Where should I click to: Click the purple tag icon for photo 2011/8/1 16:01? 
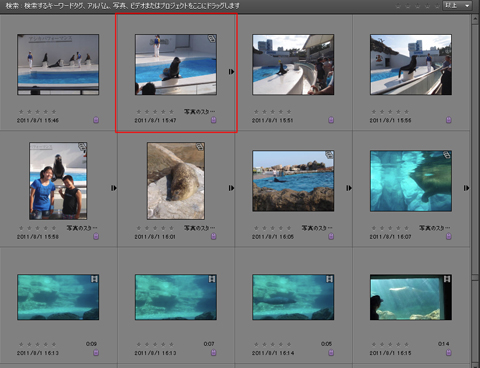[x=214, y=236]
